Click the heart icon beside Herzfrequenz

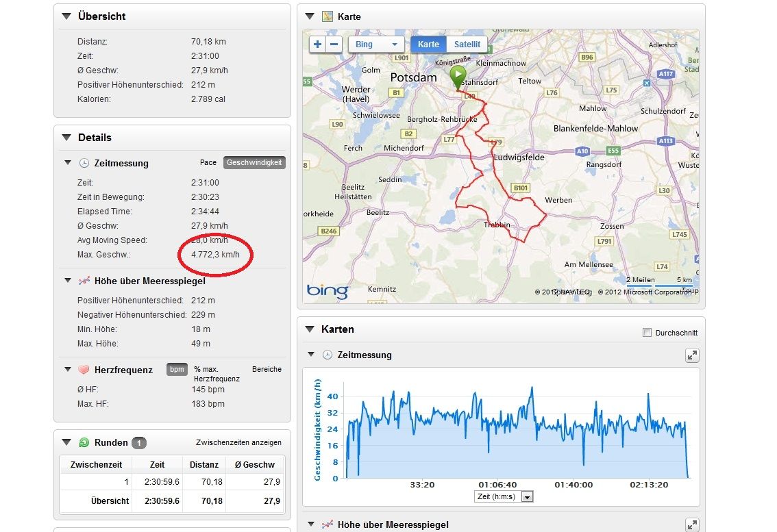(x=84, y=370)
